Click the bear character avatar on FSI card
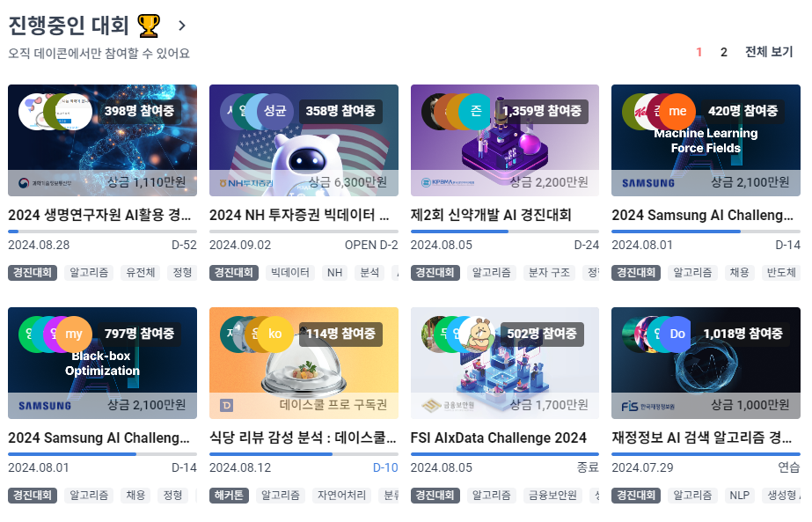Screen dimensions: 812x522 point(477,335)
